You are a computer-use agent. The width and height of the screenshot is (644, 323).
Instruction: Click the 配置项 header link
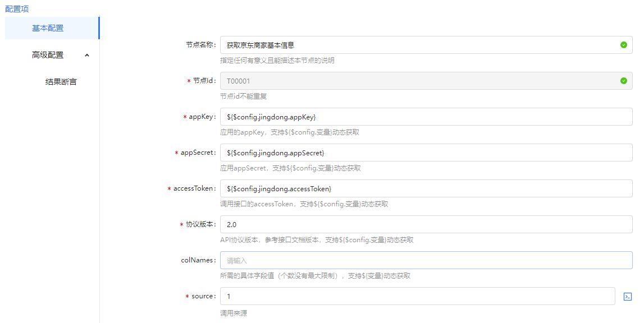[x=17, y=9]
